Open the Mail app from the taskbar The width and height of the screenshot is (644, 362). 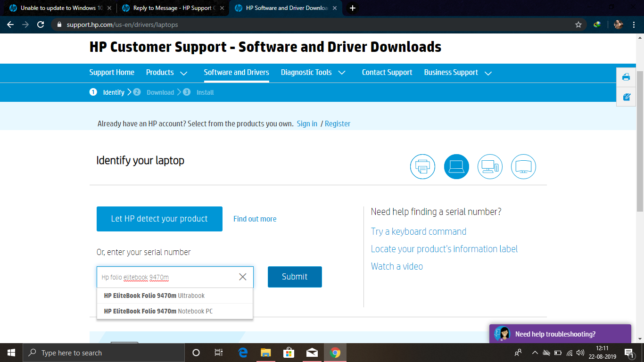point(312,353)
